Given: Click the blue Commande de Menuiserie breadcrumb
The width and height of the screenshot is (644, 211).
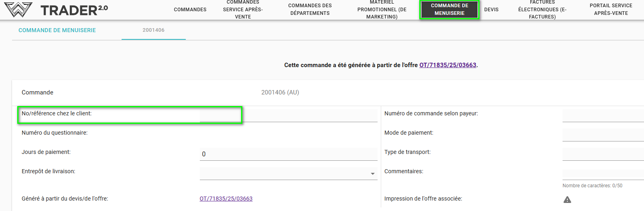Looking at the screenshot, I should pos(57,30).
